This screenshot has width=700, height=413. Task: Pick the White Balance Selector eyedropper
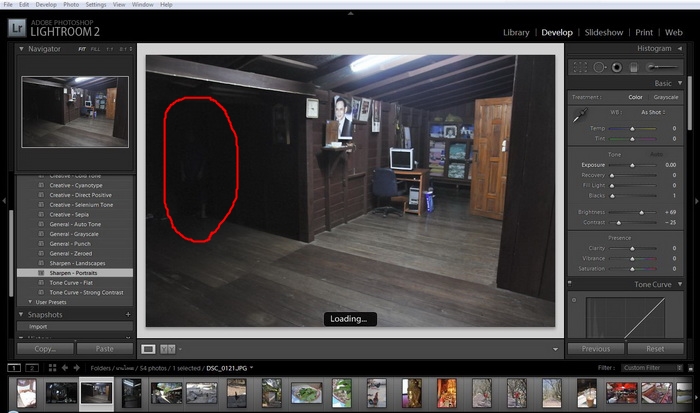[x=580, y=115]
